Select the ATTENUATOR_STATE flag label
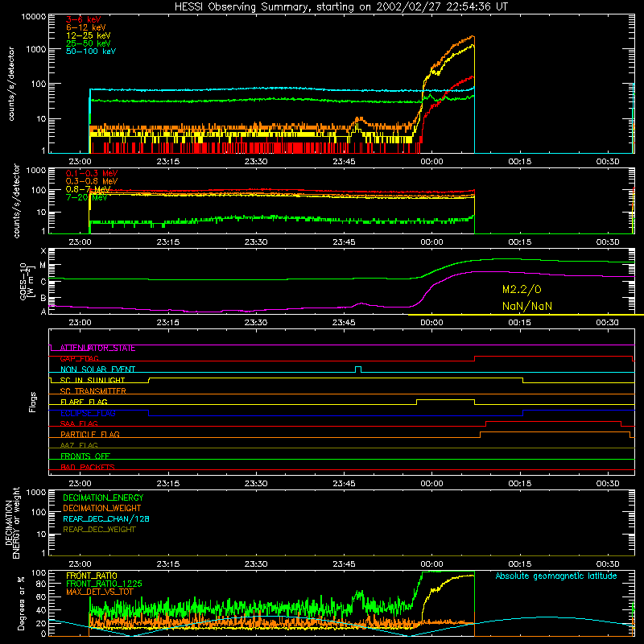The width and height of the screenshot is (644, 644). click(x=97, y=349)
